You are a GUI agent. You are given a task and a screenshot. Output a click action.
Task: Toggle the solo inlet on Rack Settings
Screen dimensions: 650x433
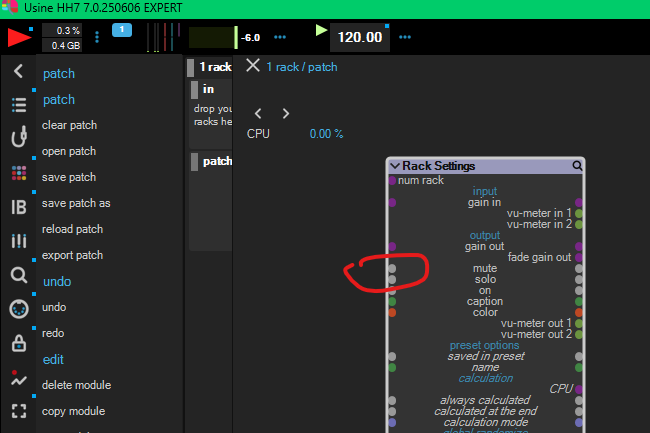(x=392, y=280)
